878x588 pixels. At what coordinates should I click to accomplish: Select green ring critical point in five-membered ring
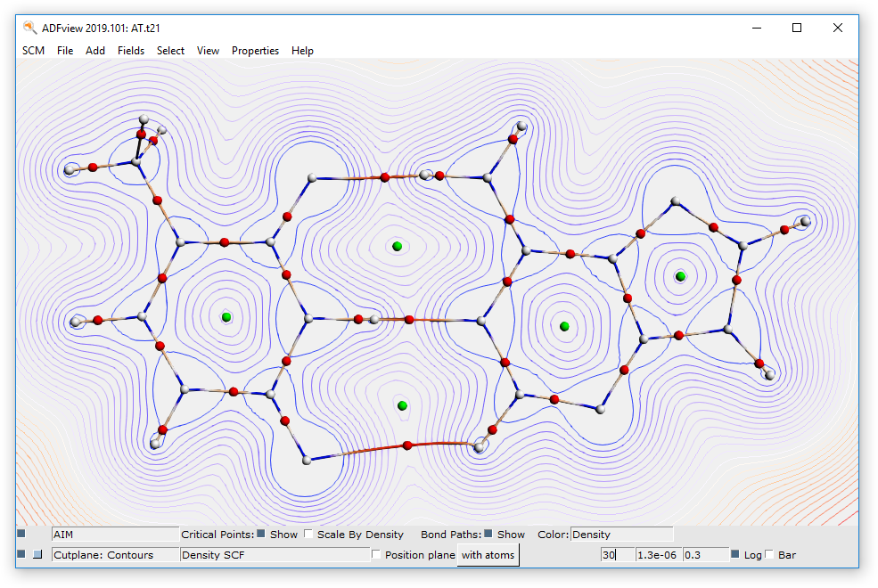coord(680,276)
